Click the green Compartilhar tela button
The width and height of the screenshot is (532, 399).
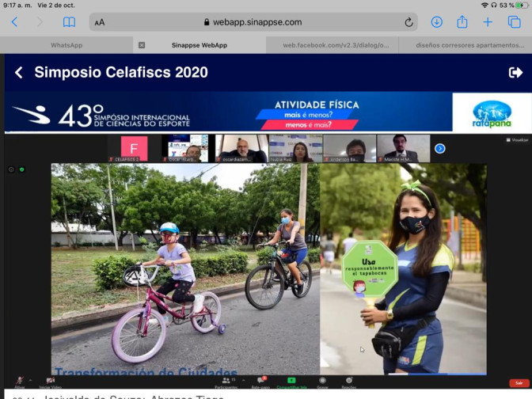[291, 382]
